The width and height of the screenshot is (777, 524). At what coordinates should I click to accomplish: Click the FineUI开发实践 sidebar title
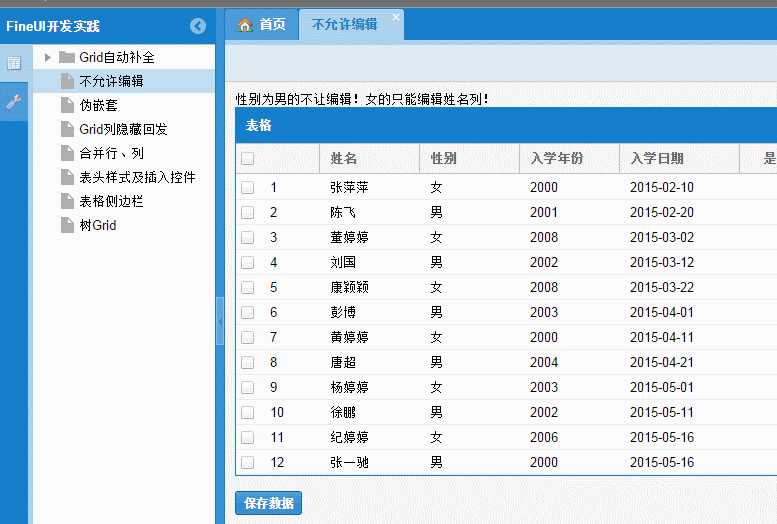tap(53, 26)
